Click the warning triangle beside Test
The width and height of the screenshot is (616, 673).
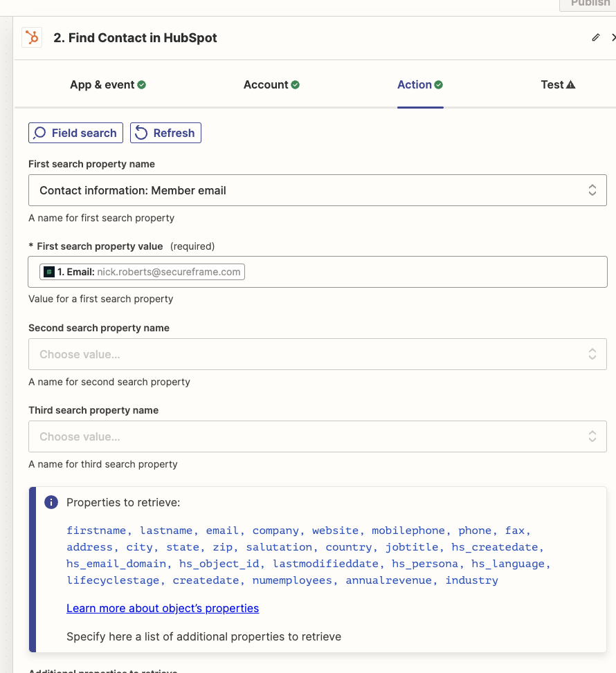click(x=570, y=84)
